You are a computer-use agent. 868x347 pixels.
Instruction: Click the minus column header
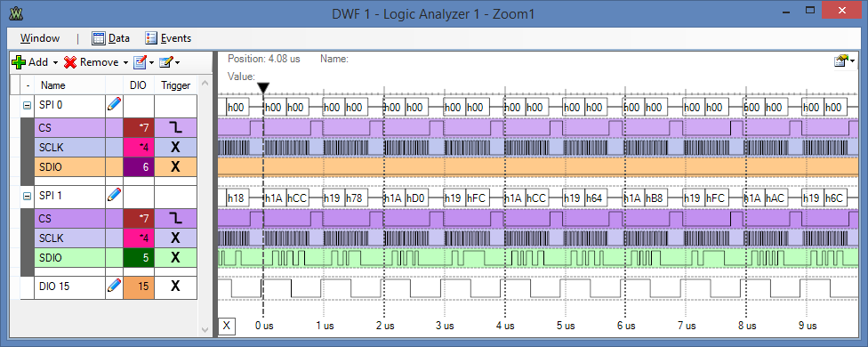(27, 85)
